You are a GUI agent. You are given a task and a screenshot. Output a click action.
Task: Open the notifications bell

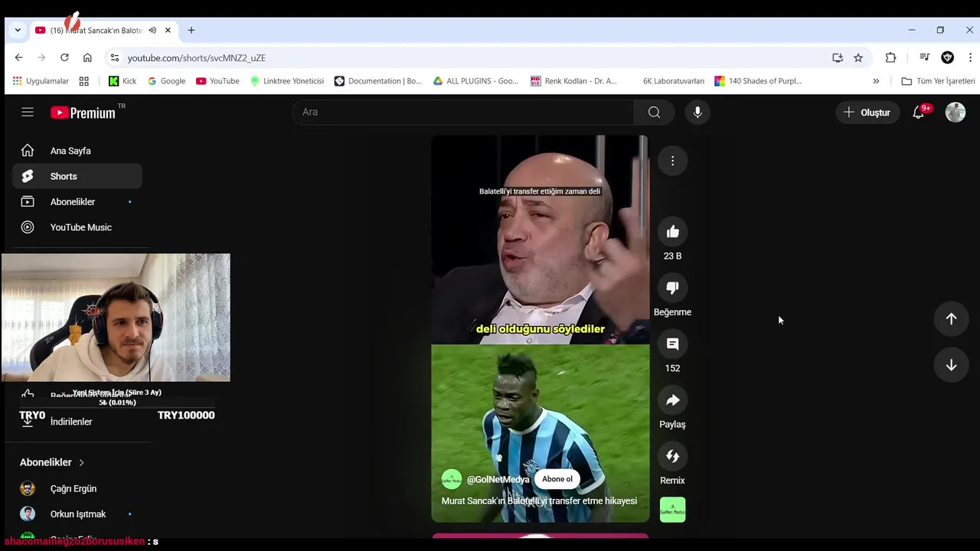[x=918, y=112]
